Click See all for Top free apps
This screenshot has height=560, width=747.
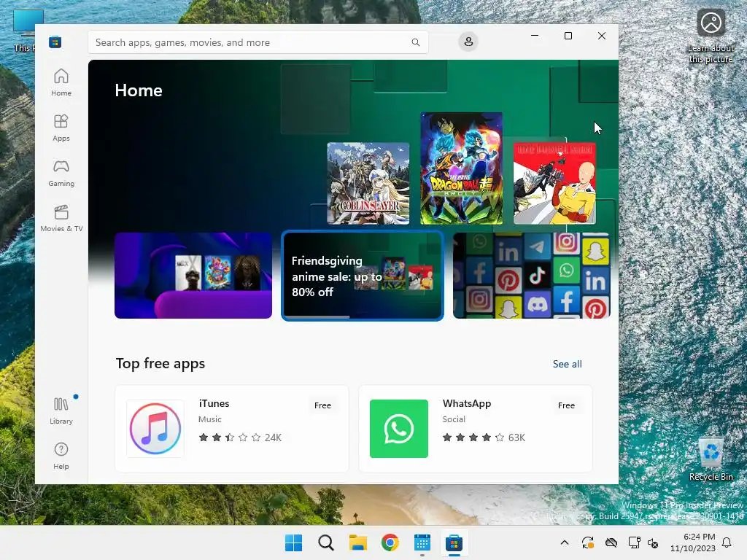click(x=567, y=365)
